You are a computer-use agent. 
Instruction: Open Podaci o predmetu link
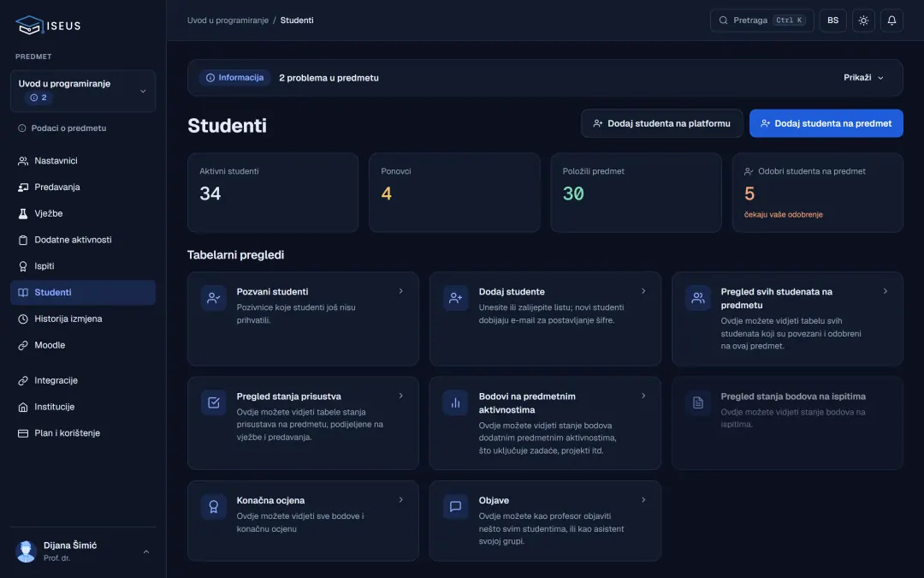62,128
